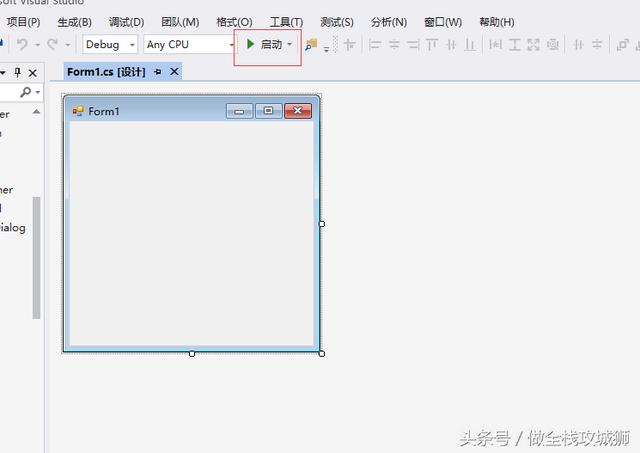
Task: Click the Make Same Size icon
Action: [533, 44]
